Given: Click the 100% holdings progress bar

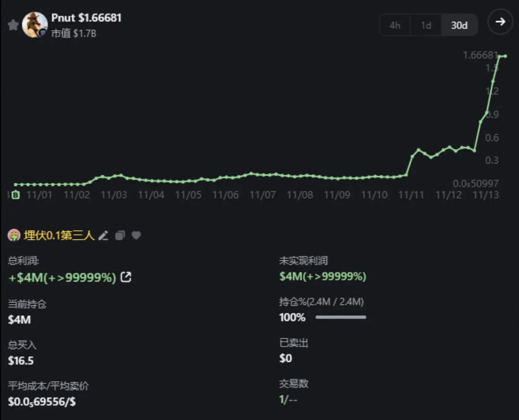Looking at the screenshot, I should 341,317.
